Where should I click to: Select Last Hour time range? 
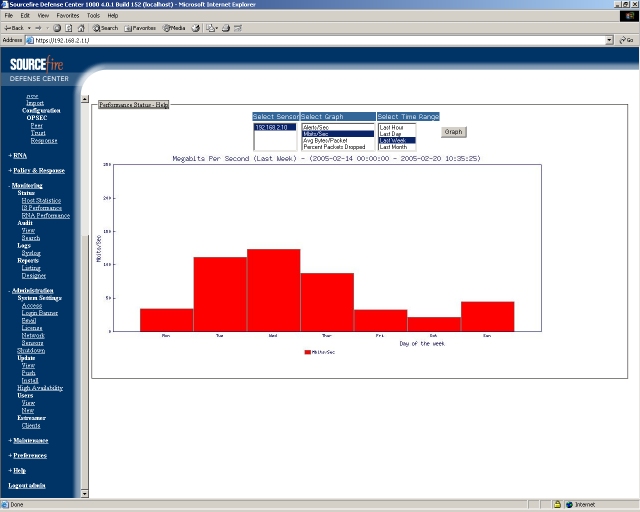pos(397,127)
